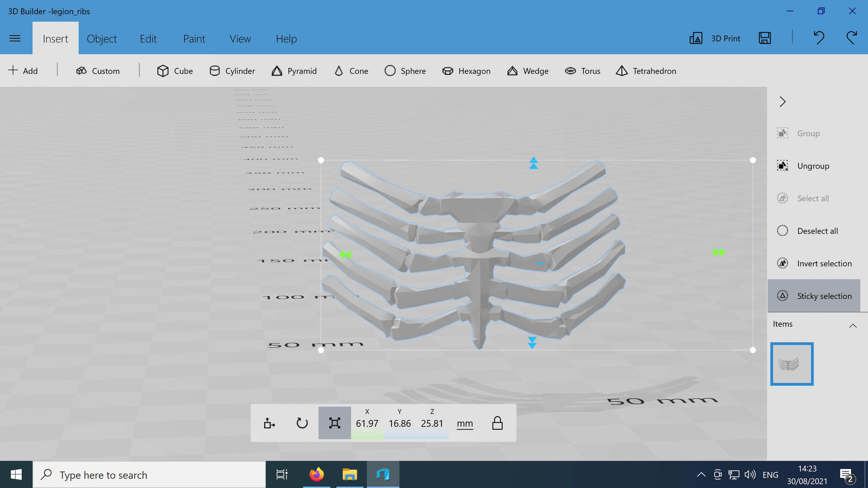Switch to the View tab

(240, 38)
